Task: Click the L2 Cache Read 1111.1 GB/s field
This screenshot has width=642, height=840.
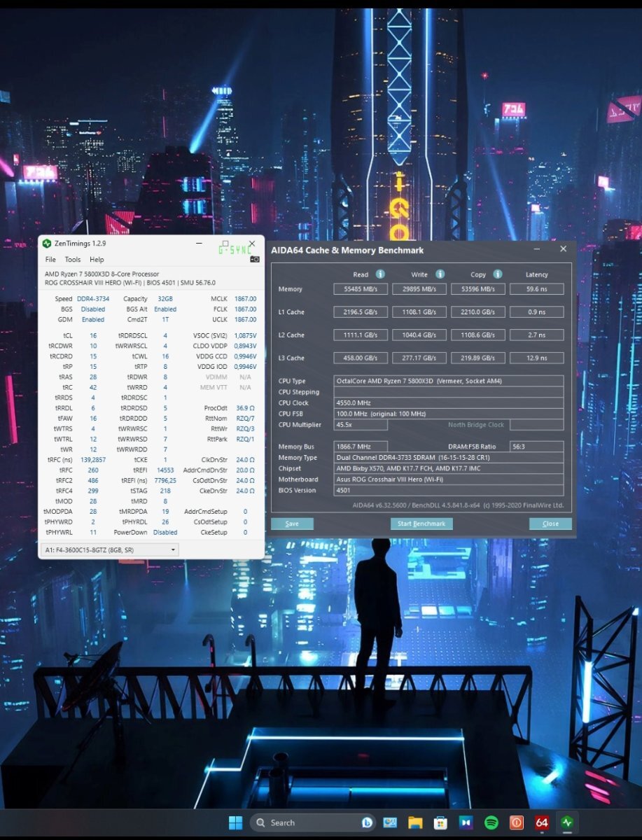Action: (361, 335)
